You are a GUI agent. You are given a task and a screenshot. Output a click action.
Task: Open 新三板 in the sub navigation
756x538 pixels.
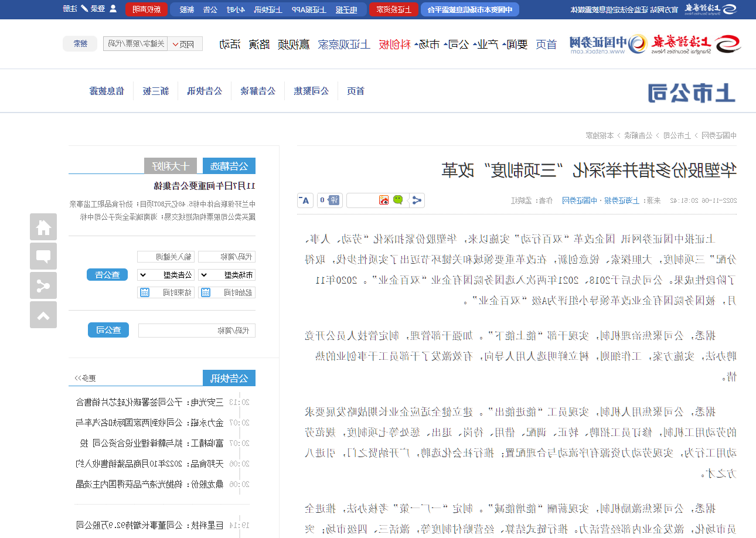coord(156,91)
